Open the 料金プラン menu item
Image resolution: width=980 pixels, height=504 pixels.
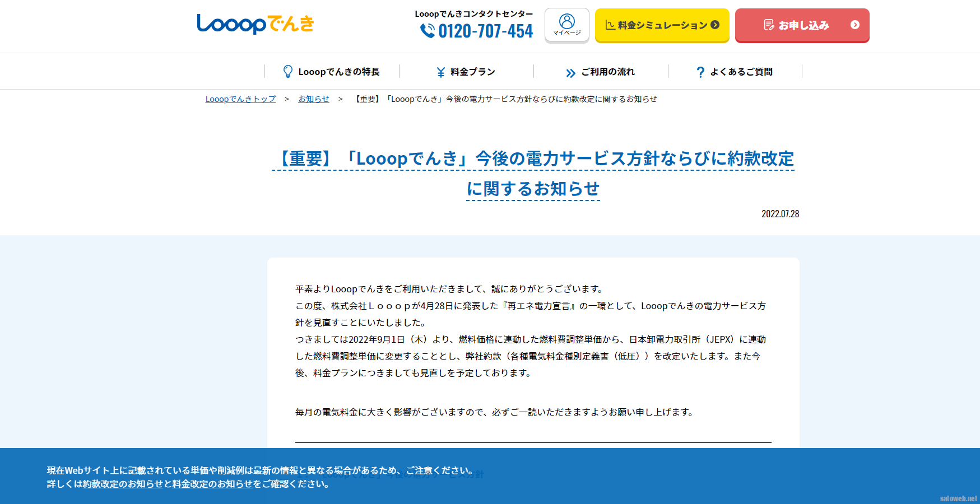(x=466, y=72)
